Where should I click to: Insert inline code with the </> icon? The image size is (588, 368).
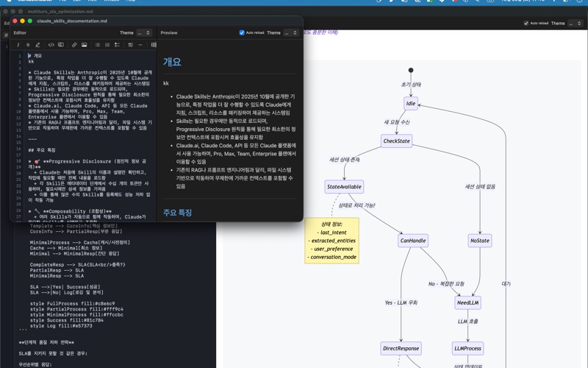(51, 45)
